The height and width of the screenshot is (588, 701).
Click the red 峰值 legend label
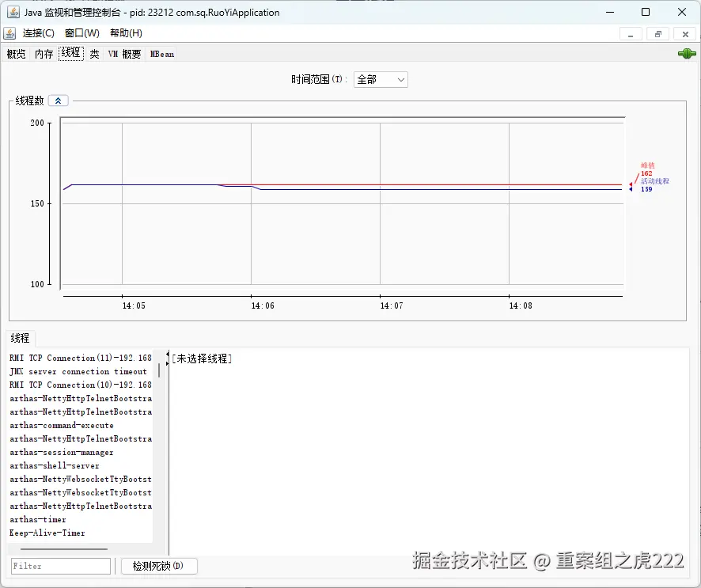[x=647, y=165]
